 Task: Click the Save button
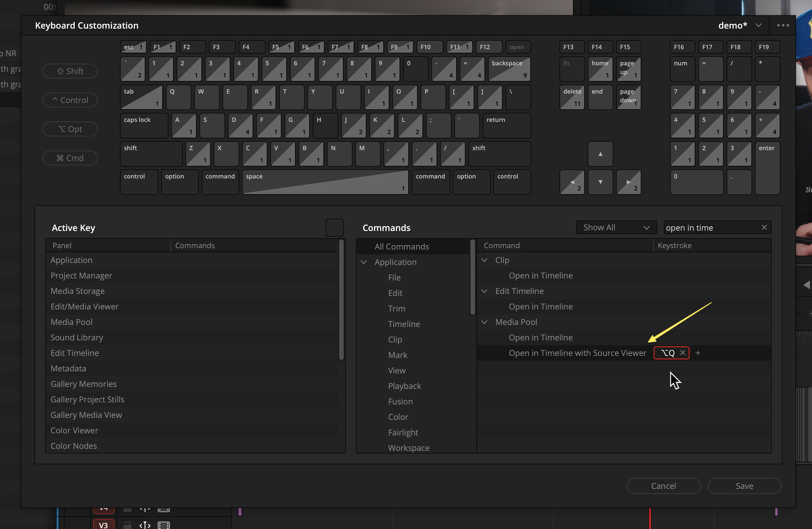click(x=744, y=486)
